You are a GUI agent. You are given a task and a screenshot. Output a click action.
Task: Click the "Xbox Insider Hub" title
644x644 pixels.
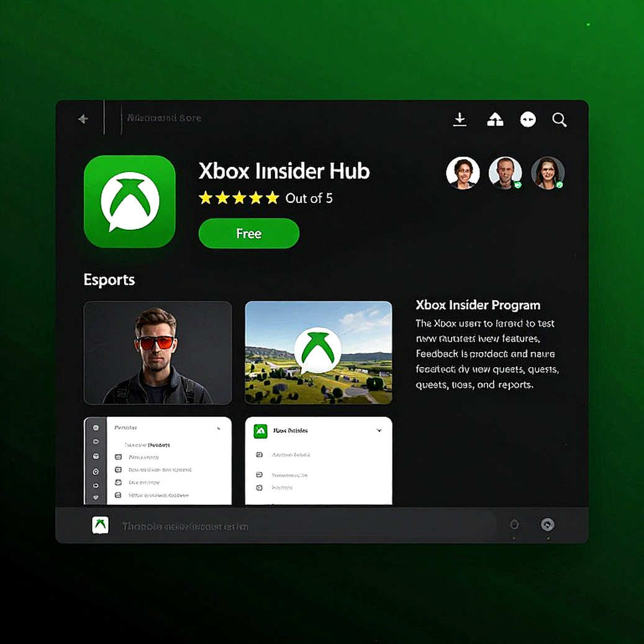284,171
